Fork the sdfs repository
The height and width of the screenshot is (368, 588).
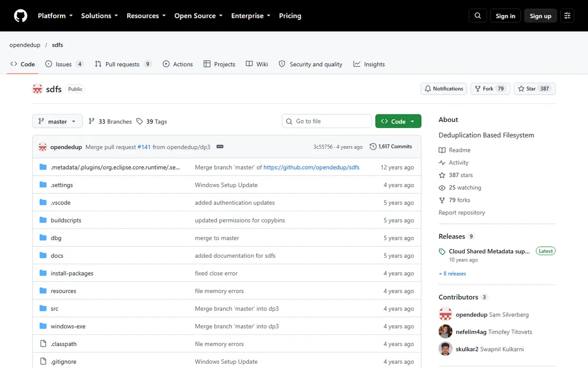pyautogui.click(x=490, y=89)
